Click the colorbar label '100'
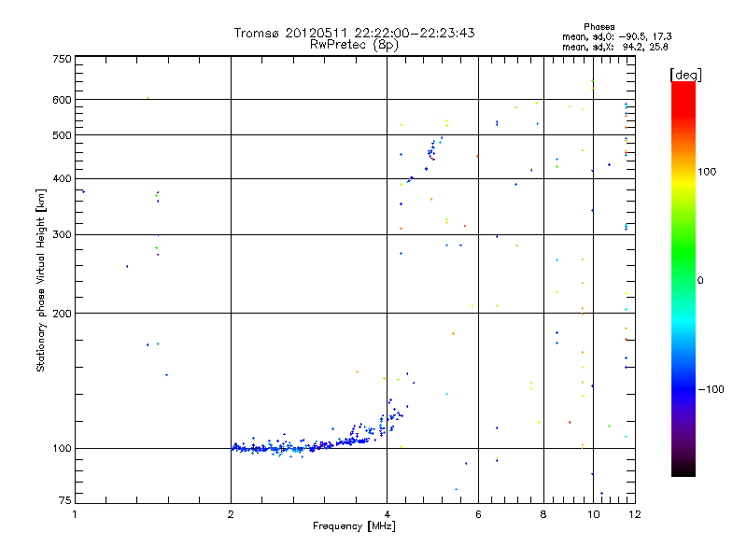 [707, 172]
